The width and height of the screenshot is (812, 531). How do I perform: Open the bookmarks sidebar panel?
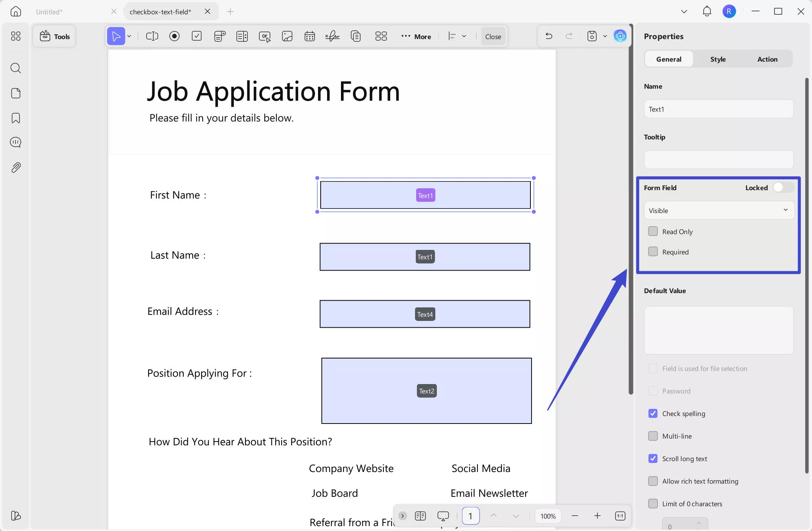pos(16,118)
